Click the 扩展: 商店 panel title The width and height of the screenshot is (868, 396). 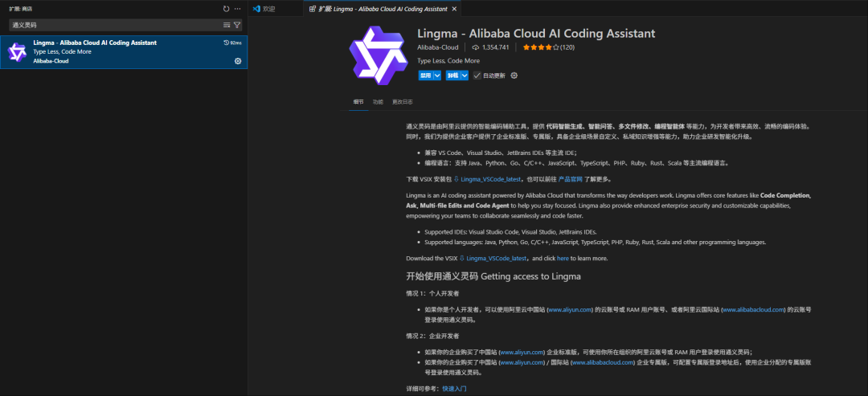(x=20, y=9)
